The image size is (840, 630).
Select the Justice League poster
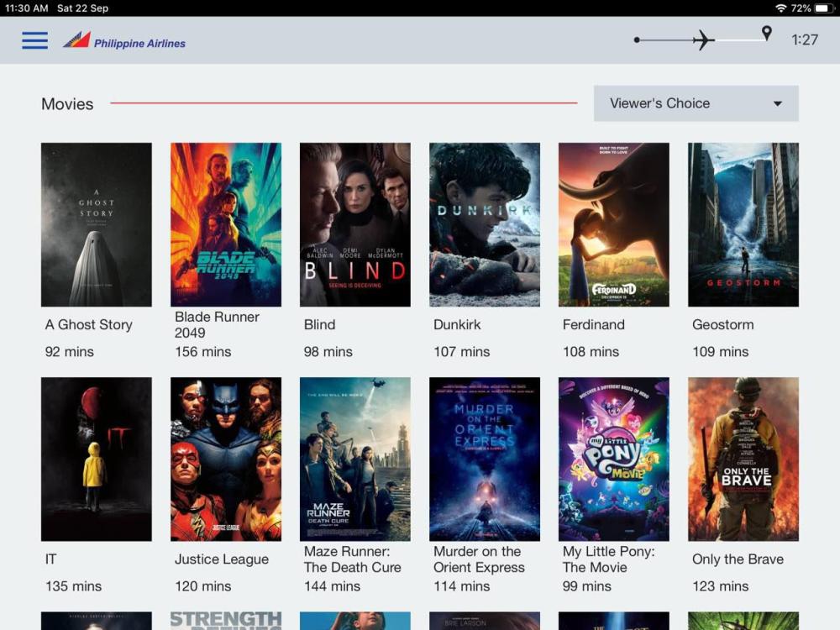(x=226, y=459)
